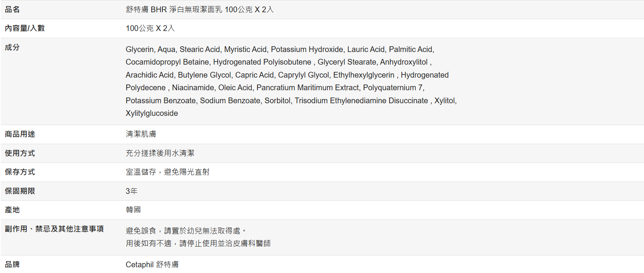This screenshot has width=644, height=273.
Task: Click the 100公克 X 2入 content value
Action: click(x=150, y=28)
